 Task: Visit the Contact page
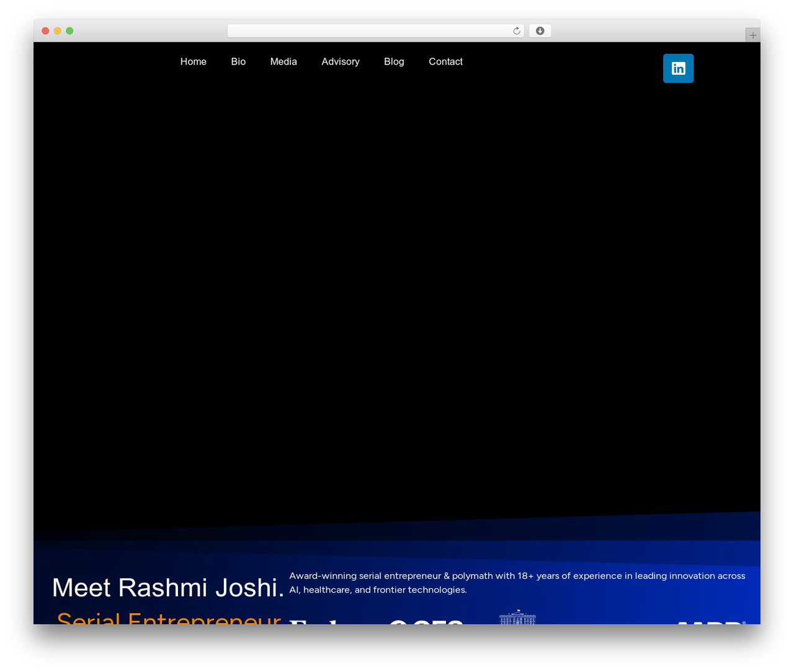coord(445,61)
